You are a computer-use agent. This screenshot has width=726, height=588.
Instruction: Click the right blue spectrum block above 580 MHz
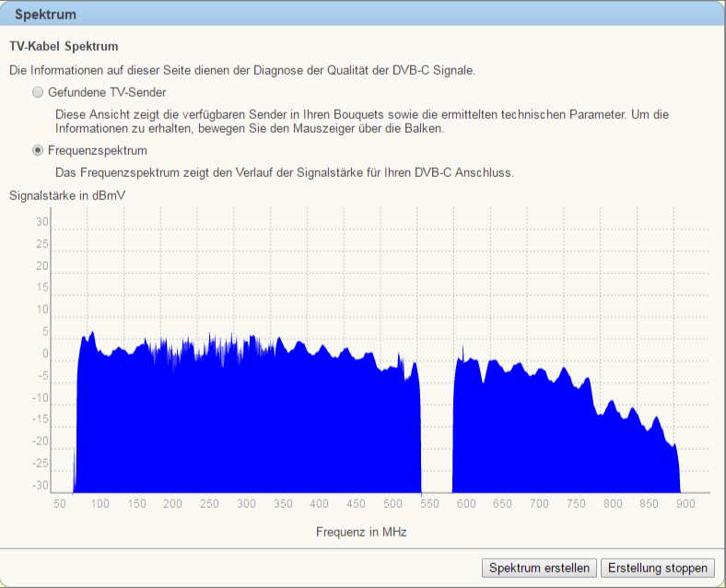[x=553, y=433]
